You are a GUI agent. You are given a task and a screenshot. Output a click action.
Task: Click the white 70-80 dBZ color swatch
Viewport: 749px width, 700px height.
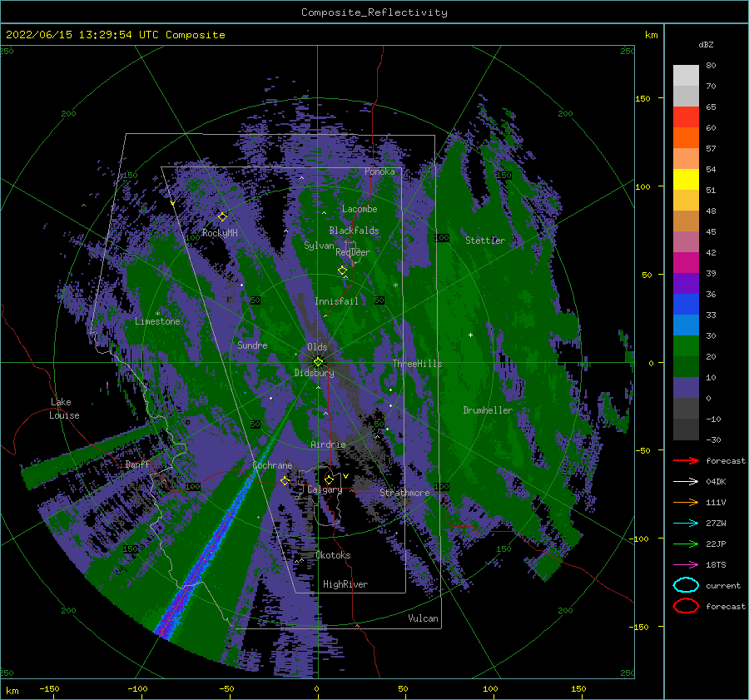(x=686, y=76)
